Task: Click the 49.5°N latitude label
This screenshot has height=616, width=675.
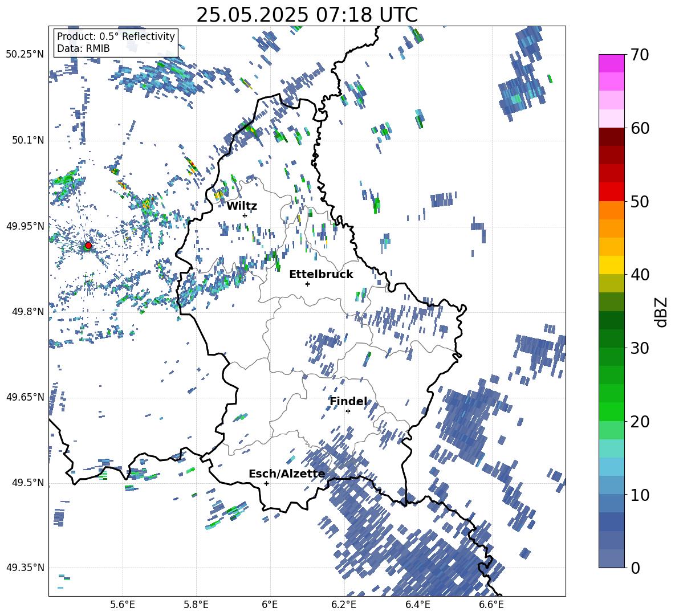Action: tap(27, 482)
